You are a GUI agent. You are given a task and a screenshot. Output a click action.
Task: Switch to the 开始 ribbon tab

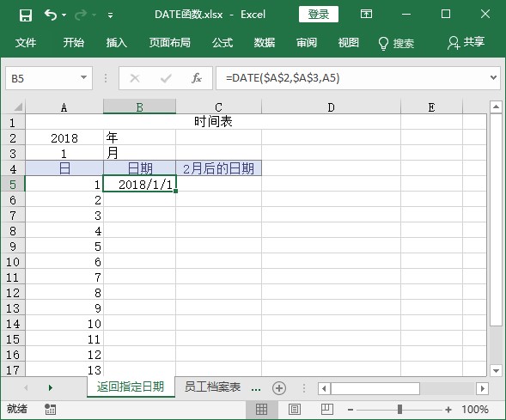pos(73,43)
